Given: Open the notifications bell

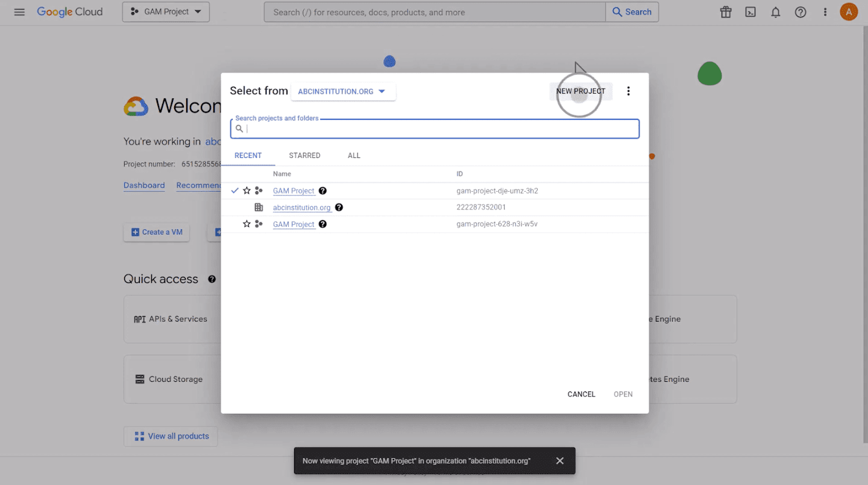Looking at the screenshot, I should click(776, 12).
